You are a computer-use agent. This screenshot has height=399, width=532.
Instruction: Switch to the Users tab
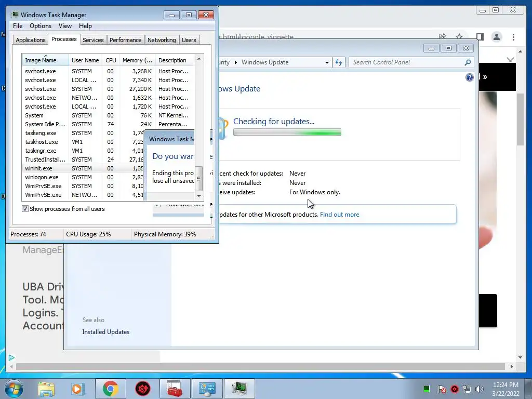pos(189,40)
